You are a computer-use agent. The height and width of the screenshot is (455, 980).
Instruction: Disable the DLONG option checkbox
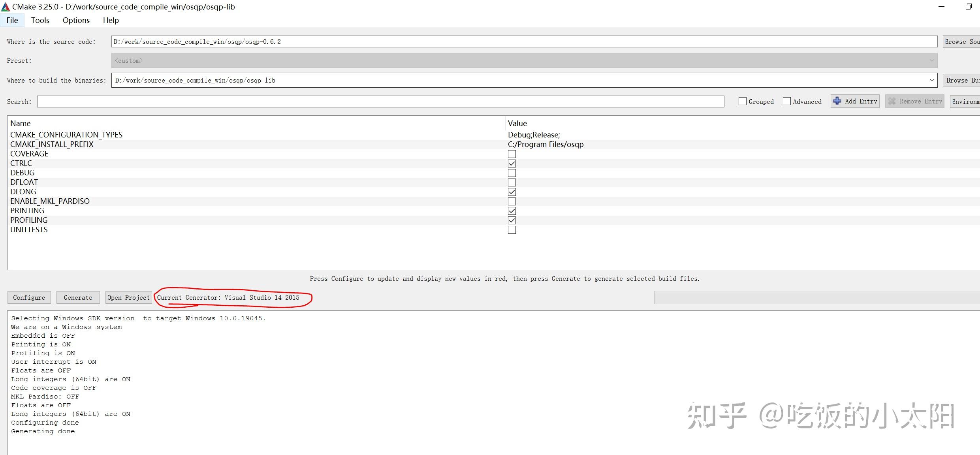(x=512, y=192)
